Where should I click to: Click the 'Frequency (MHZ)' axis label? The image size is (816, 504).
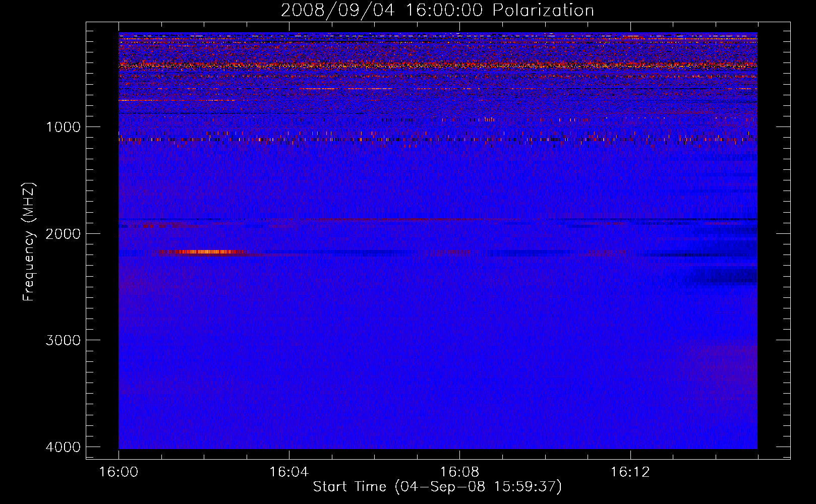(29, 242)
